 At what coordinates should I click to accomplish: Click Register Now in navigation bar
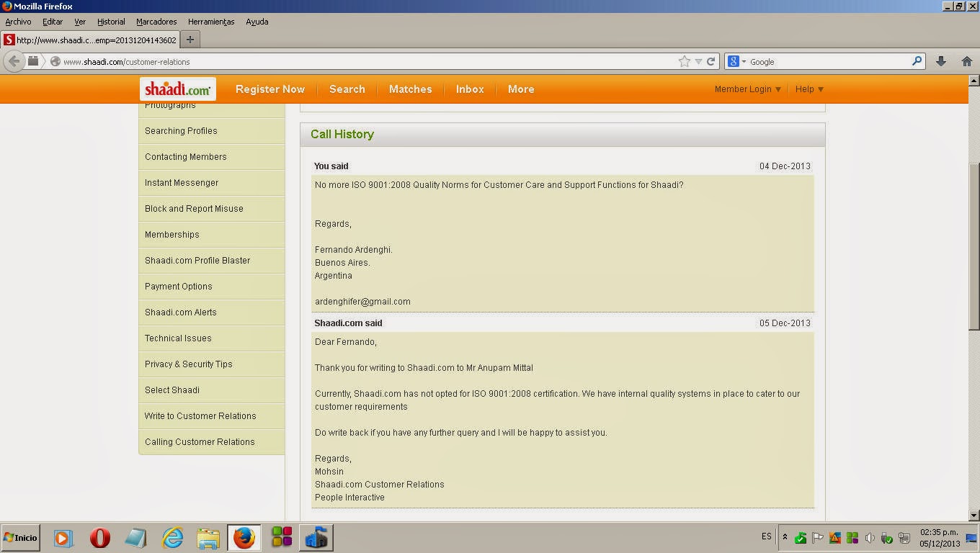(x=270, y=89)
